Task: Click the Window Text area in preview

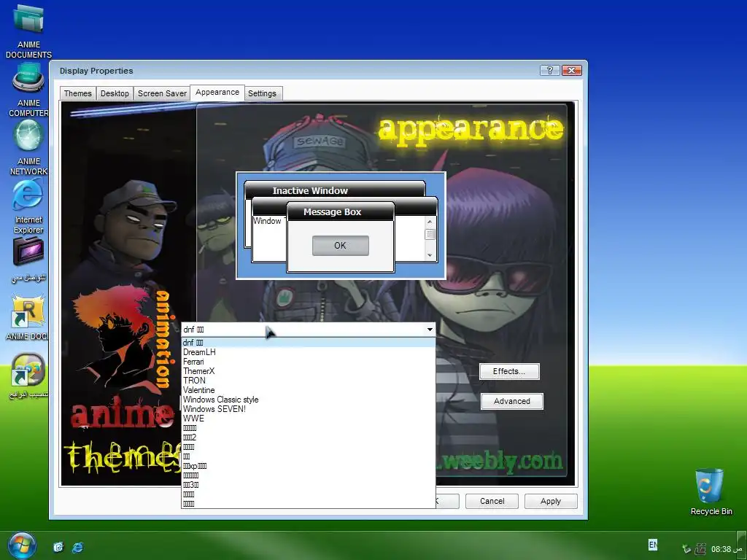Action: [268, 221]
